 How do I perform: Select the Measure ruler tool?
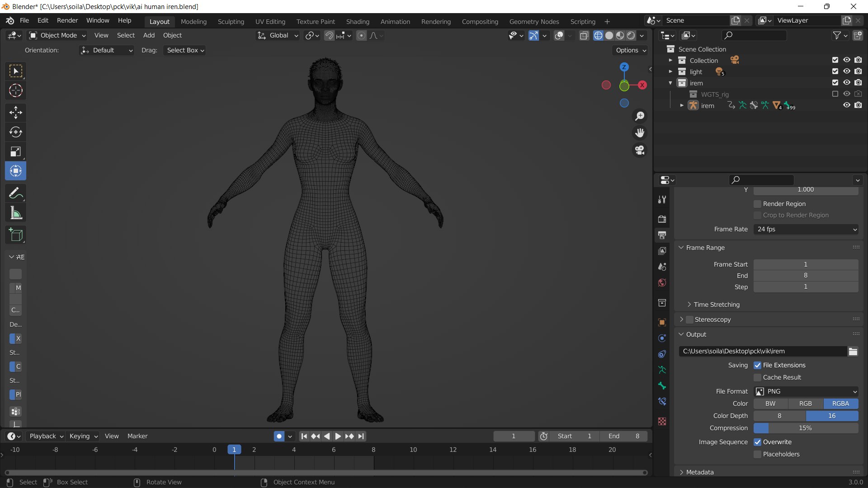(x=16, y=213)
